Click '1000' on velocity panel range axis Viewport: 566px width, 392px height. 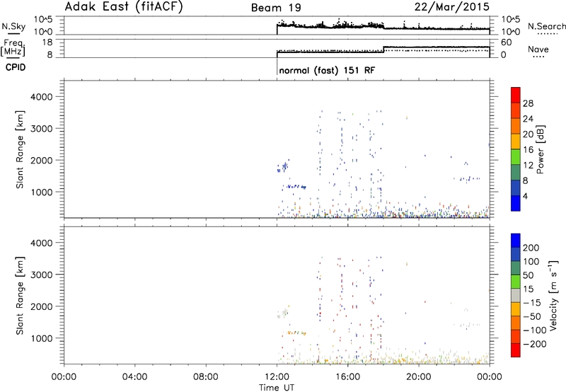click(x=42, y=338)
